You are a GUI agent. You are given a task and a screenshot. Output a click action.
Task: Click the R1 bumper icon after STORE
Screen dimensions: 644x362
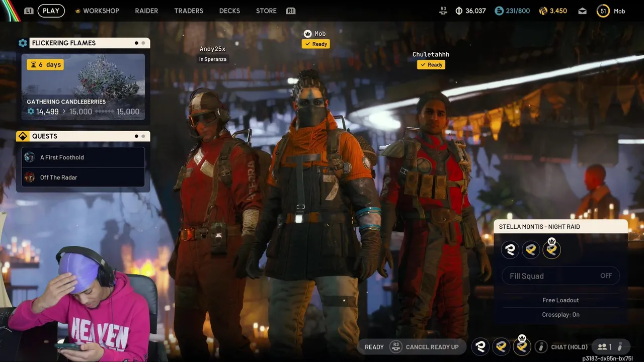290,11
